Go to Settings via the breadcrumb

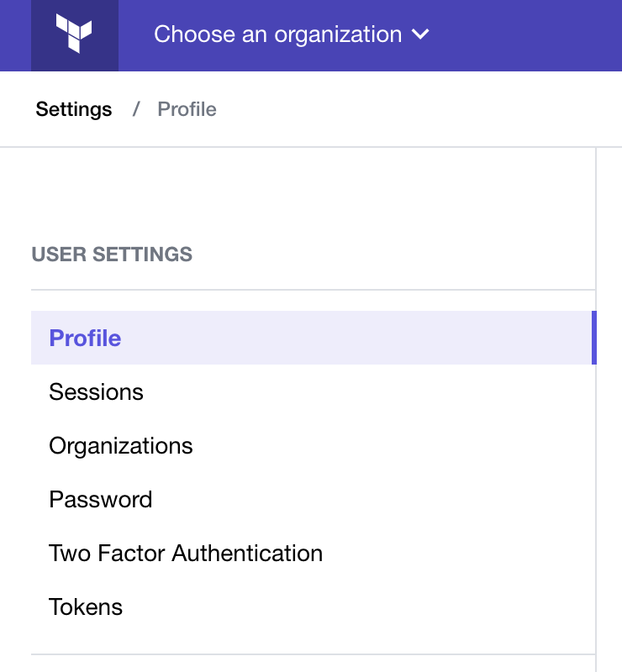pos(74,109)
